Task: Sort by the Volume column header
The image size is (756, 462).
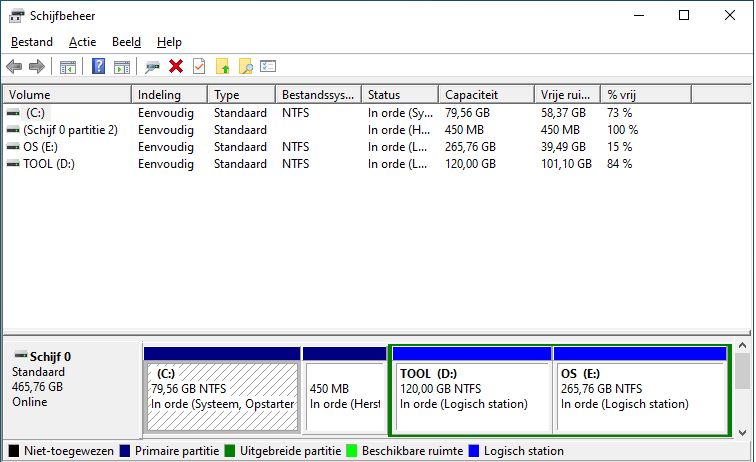Action: (68, 95)
